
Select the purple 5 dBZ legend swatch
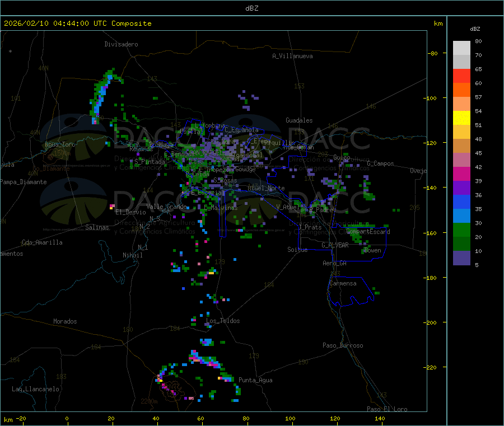point(461,258)
